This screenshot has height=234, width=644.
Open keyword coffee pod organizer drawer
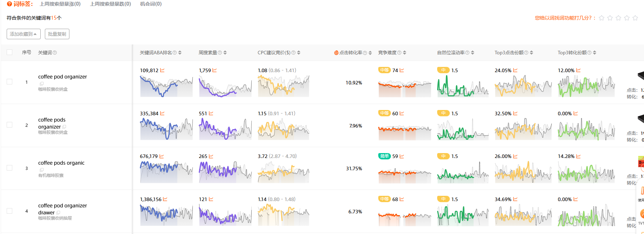pyautogui.click(x=62, y=209)
